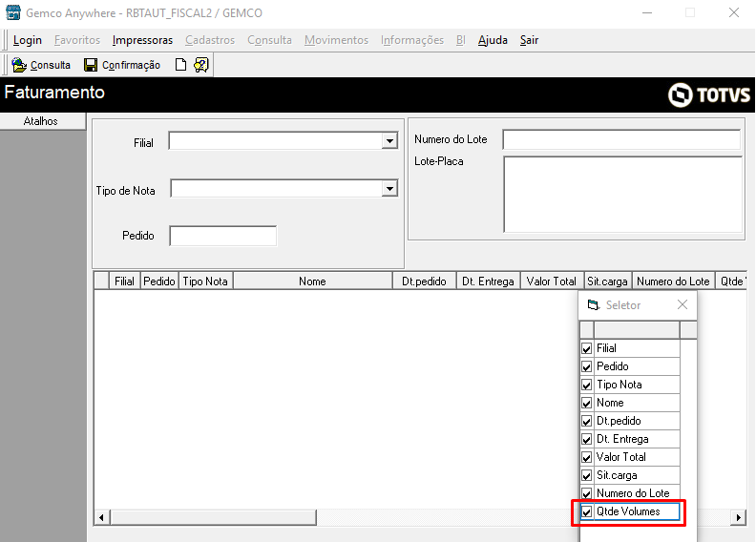Screen dimensions: 756x542
Task: Click the grid row selector corner header cell
Action: (101, 281)
